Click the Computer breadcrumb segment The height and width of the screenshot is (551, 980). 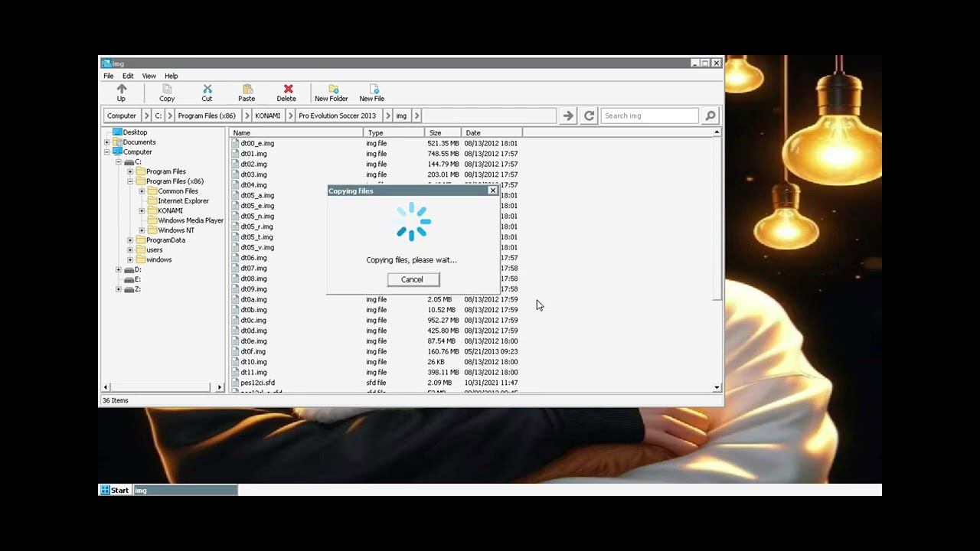[122, 116]
